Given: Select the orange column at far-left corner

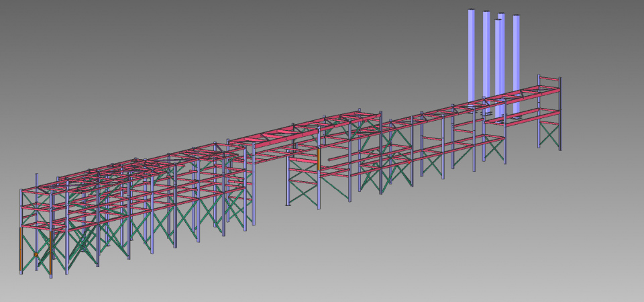Looking at the screenshot, I should point(19,248).
